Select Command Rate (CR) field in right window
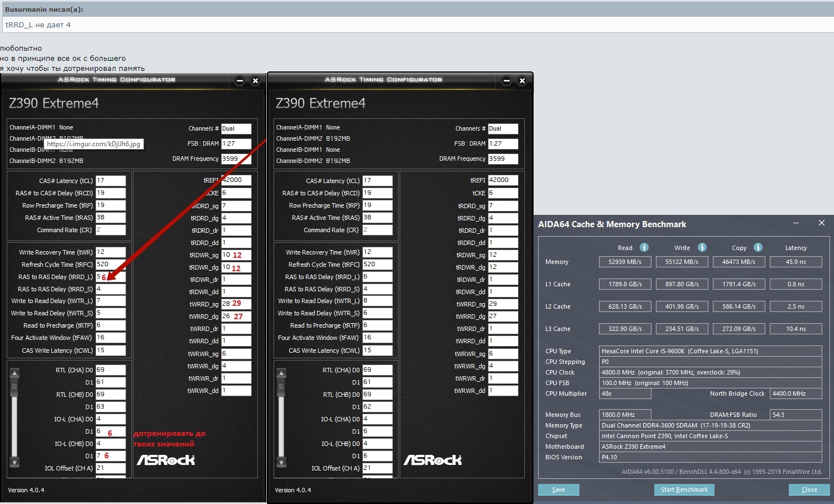 click(x=377, y=230)
